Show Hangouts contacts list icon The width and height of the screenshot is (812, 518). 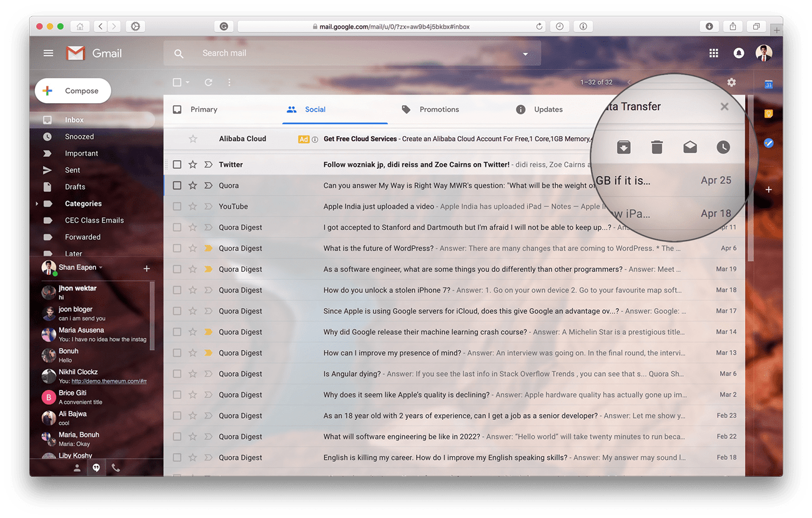coord(77,467)
